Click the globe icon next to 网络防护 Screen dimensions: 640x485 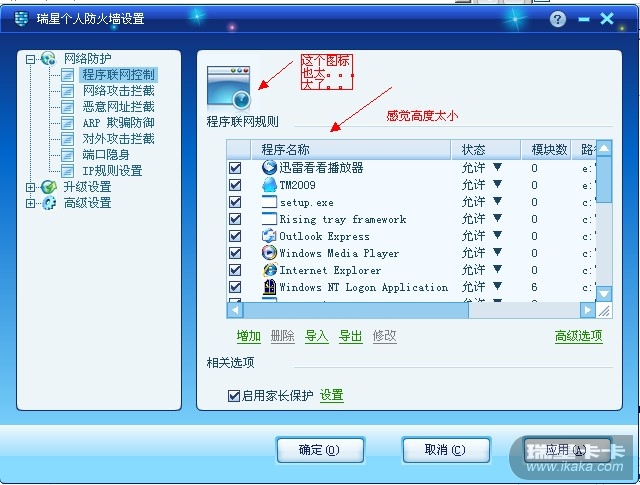(49, 59)
